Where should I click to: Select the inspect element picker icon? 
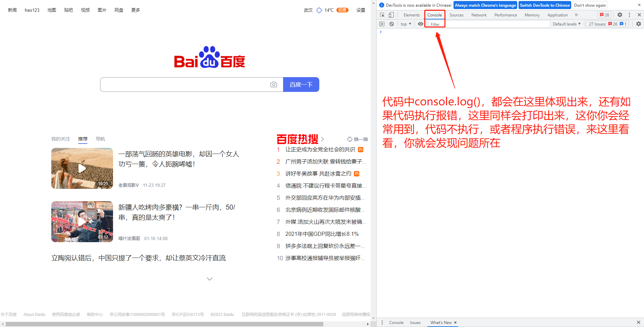[382, 15]
